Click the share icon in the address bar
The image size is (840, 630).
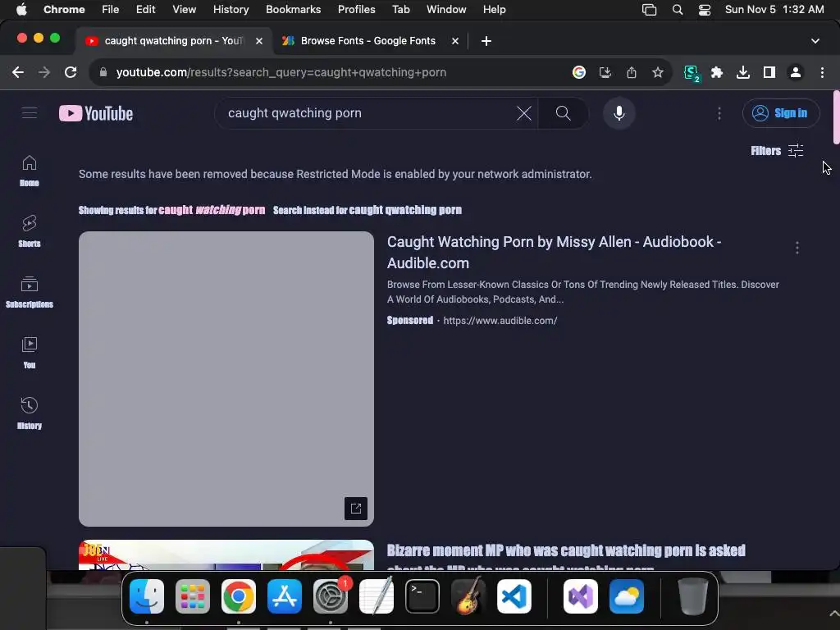[632, 72]
